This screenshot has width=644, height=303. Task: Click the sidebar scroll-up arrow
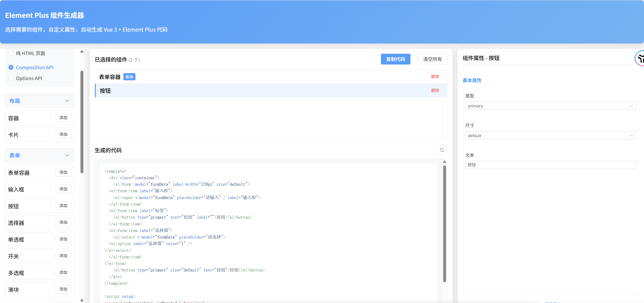coord(82,51)
